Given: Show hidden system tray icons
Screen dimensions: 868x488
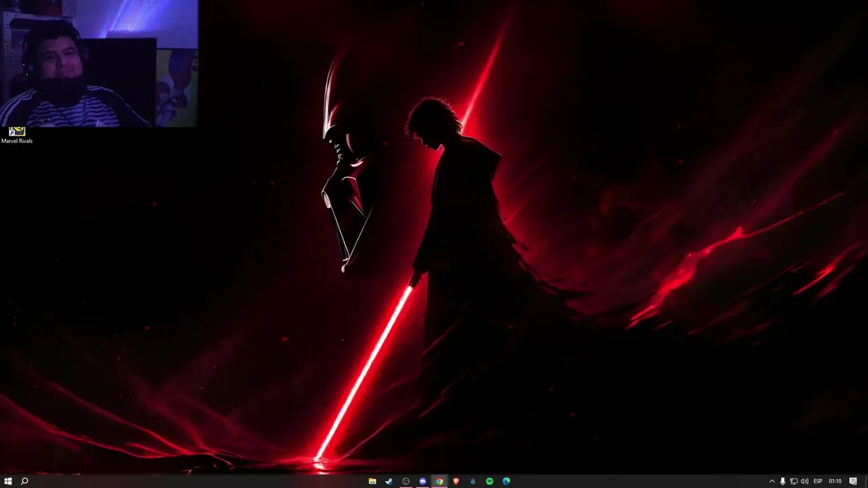Looking at the screenshot, I should pyautogui.click(x=772, y=481).
